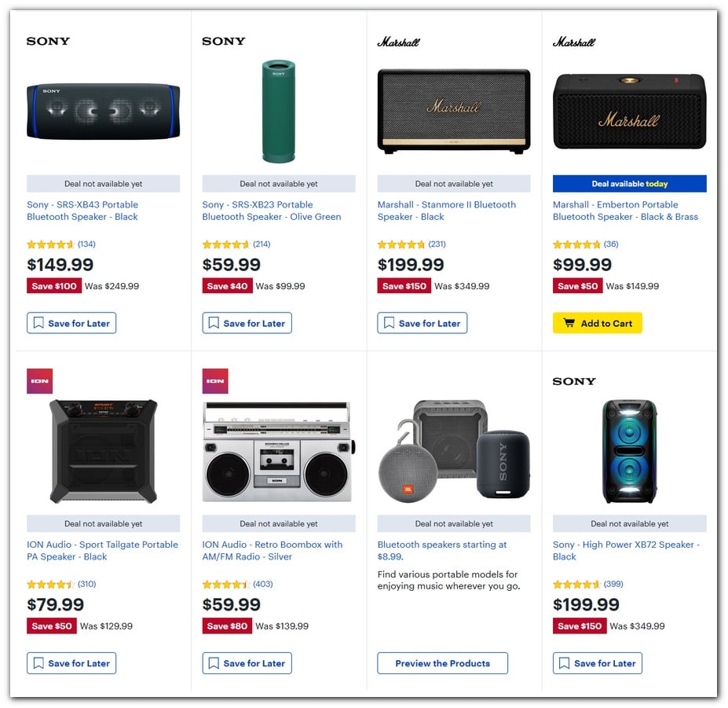Click Add to Cart for Marshall Emberton
Screen dimensions: 728x708
click(597, 323)
